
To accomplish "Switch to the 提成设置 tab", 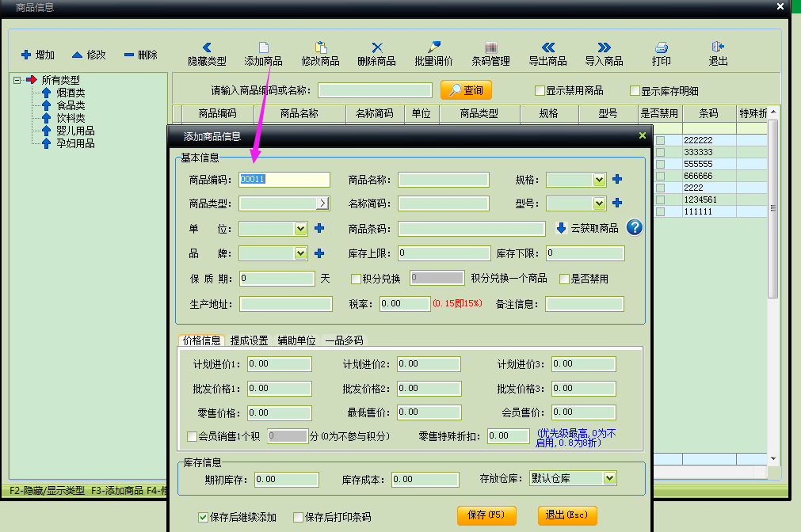I will [250, 340].
